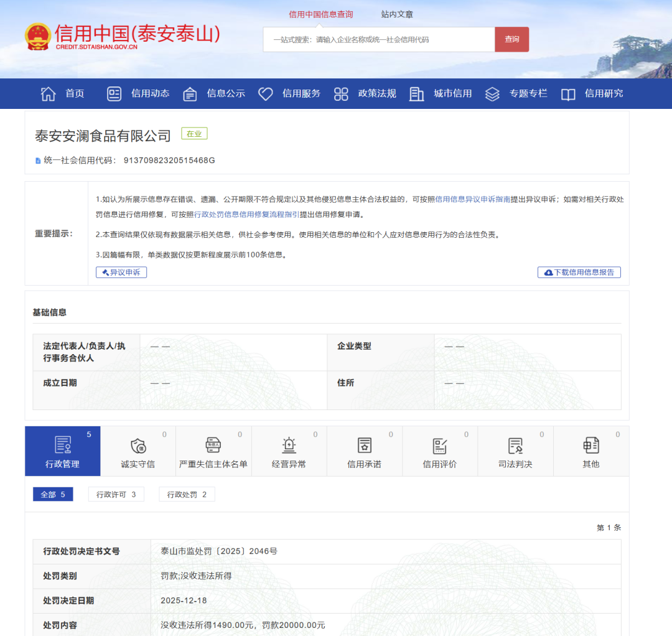Click the 政策法规 grid icon
Image resolution: width=672 pixels, height=636 pixels.
pos(341,94)
